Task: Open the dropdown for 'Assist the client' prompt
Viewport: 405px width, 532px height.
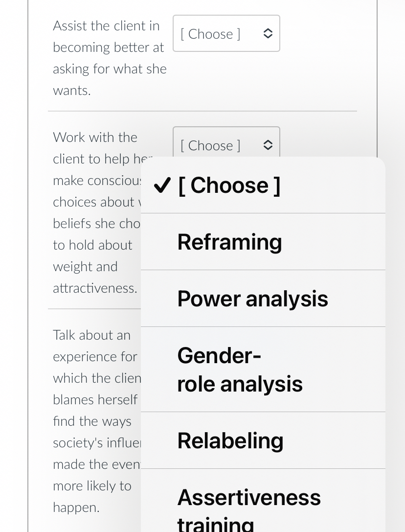Action: (x=226, y=34)
